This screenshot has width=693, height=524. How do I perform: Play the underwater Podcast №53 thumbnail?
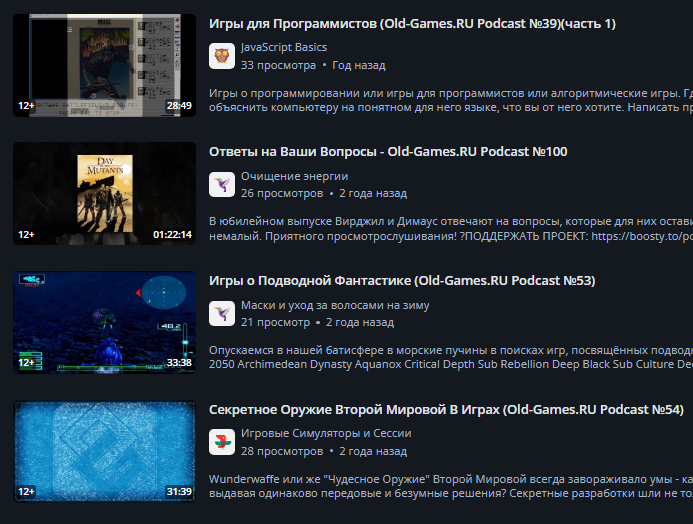(x=105, y=323)
